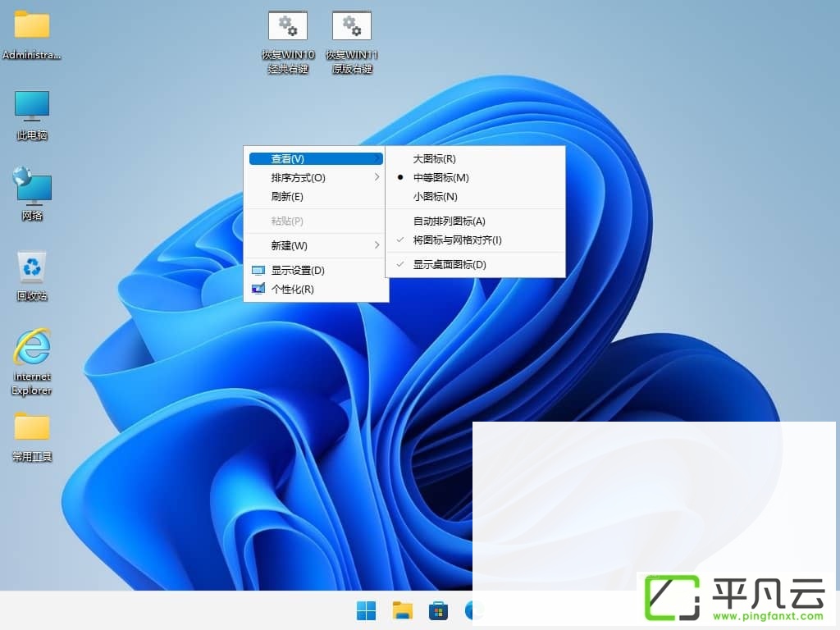Expand the 排序方式(O) submenu arrow
This screenshot has width=840, height=630.
point(377,177)
